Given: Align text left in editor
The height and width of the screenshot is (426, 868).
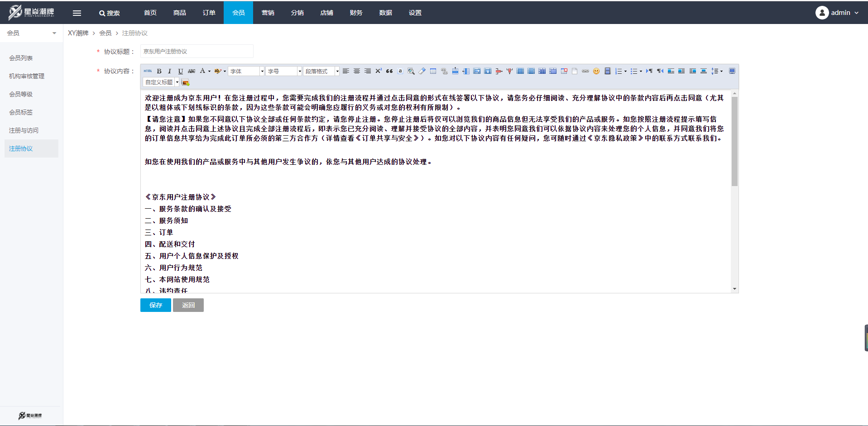Looking at the screenshot, I should 346,71.
